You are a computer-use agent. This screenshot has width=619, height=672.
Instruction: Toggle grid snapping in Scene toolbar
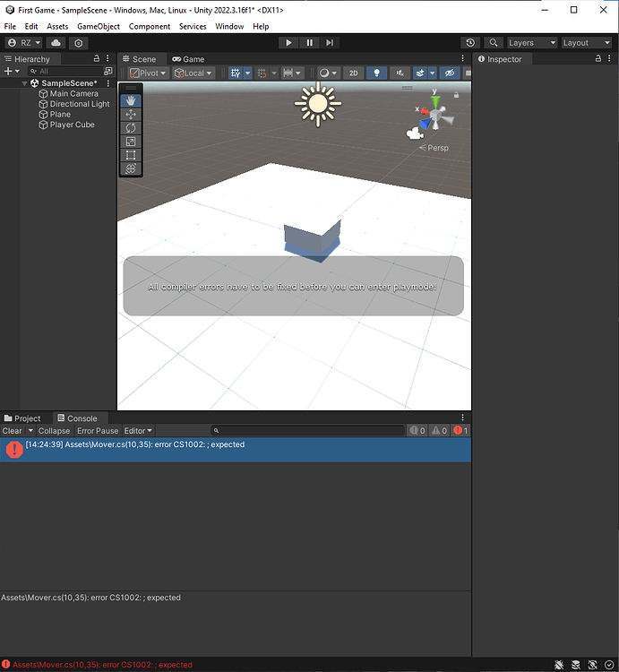click(x=262, y=73)
